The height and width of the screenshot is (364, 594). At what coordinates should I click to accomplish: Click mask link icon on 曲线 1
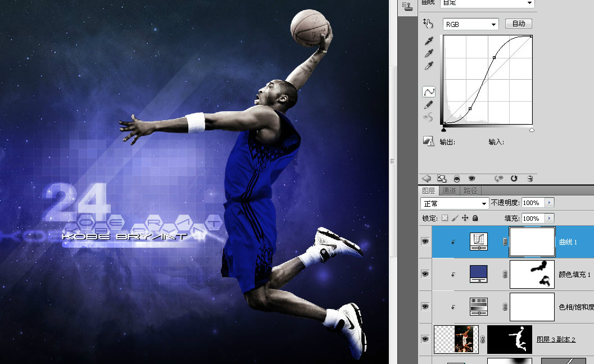point(505,242)
